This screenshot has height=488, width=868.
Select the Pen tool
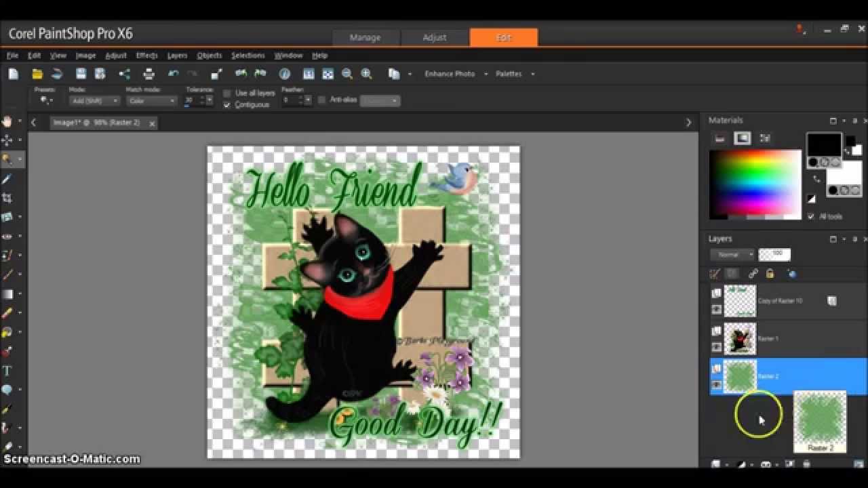(7, 409)
